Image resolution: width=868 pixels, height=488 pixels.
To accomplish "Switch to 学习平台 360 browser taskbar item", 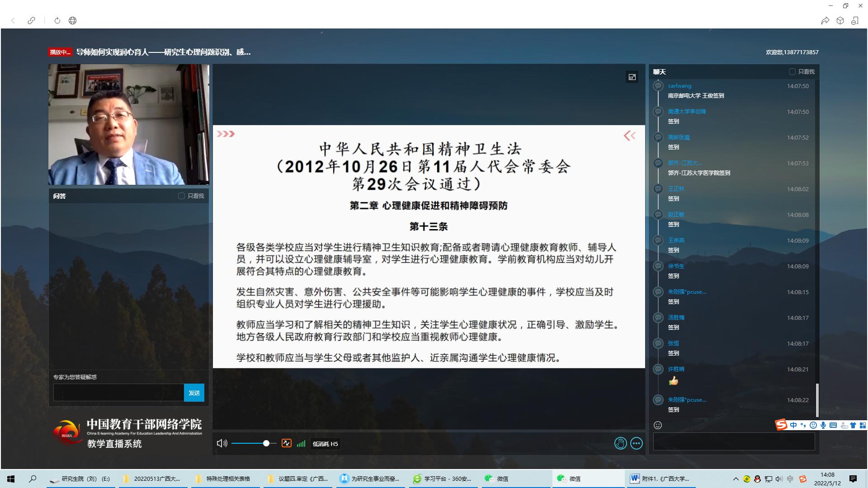I will coord(443,479).
